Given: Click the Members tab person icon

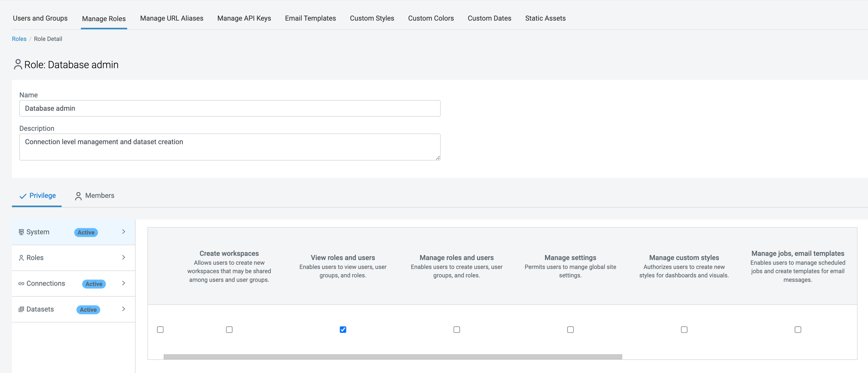Looking at the screenshot, I should tap(78, 196).
